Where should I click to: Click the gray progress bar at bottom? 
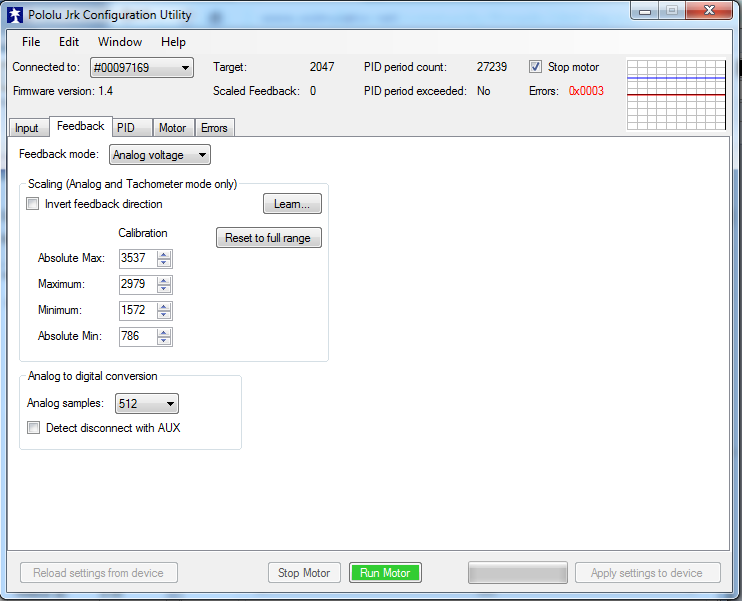click(x=518, y=573)
